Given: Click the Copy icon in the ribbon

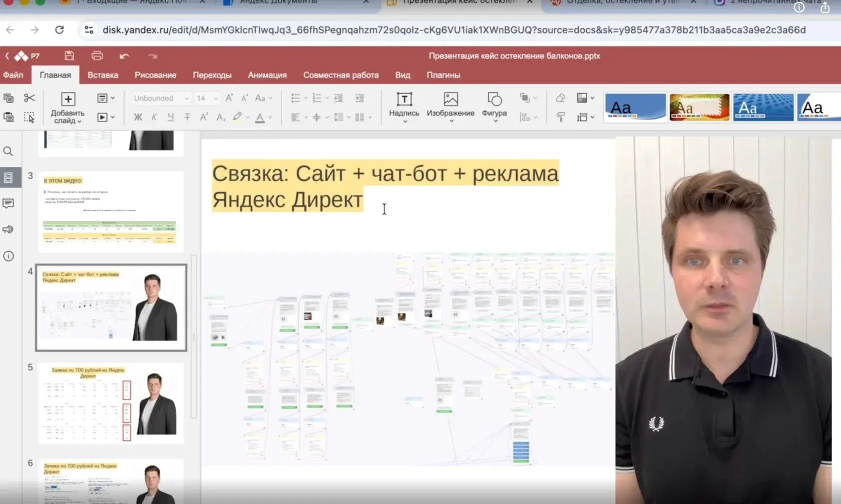Looking at the screenshot, I should click(9, 98).
